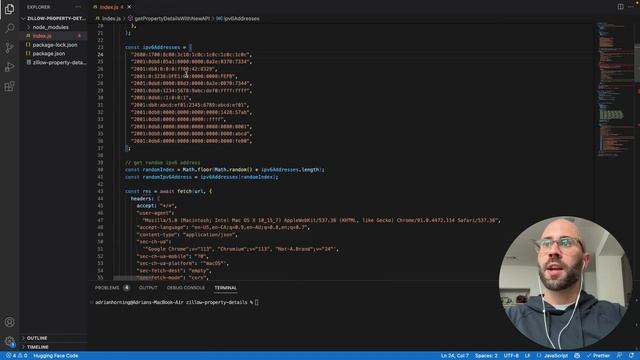Click the 'headers:' line in code

145,199
